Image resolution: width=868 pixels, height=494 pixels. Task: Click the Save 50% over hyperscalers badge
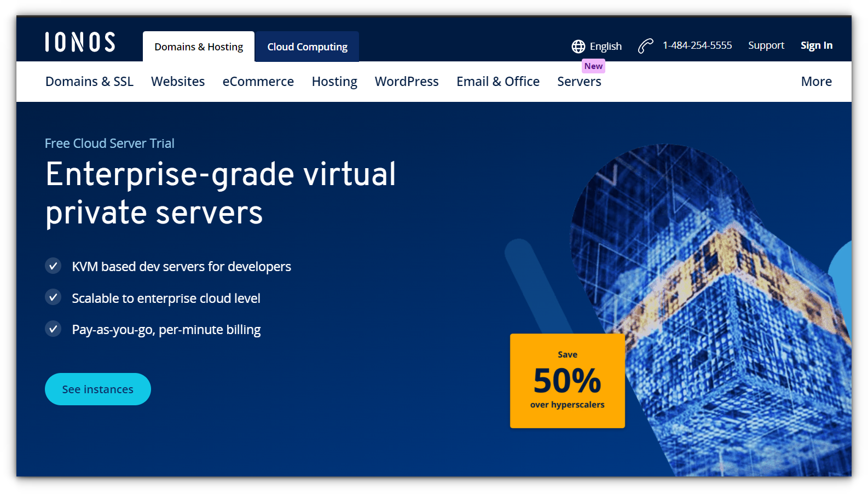[x=568, y=381]
